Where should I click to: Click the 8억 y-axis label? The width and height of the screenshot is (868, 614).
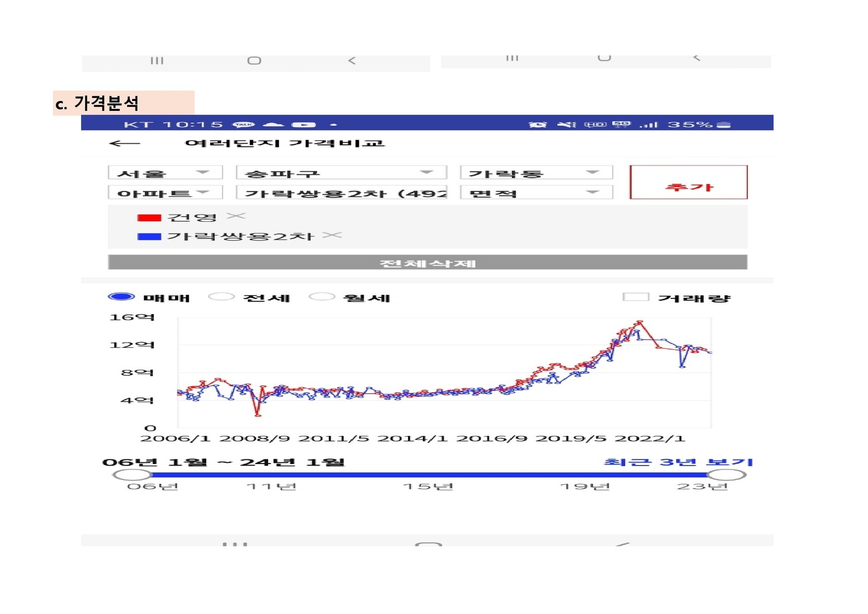(x=137, y=372)
